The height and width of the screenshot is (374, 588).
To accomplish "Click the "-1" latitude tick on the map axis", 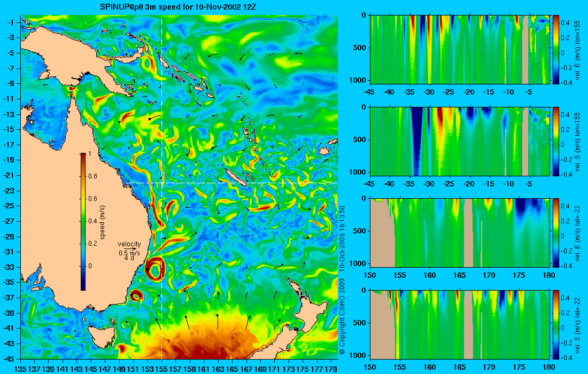I will coord(11,22).
